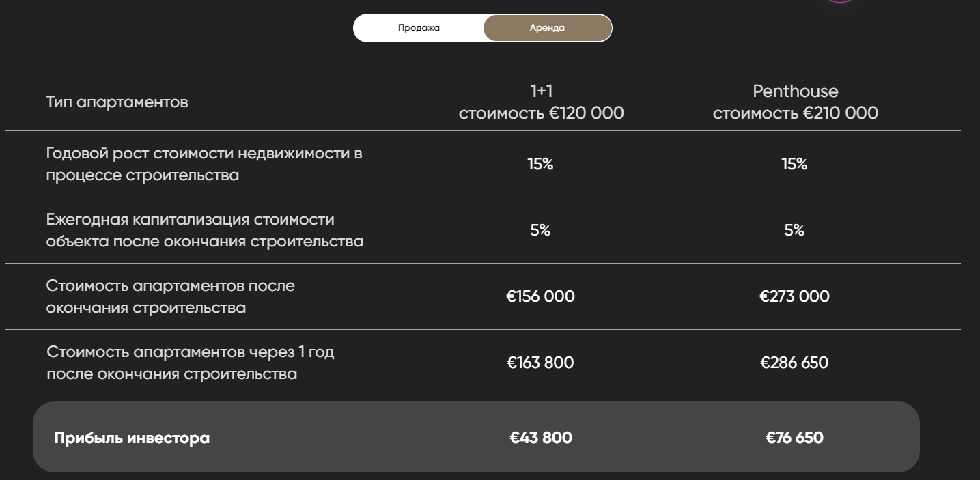The image size is (980, 480).
Task: Click the €273 000 value
Action: 794,296
